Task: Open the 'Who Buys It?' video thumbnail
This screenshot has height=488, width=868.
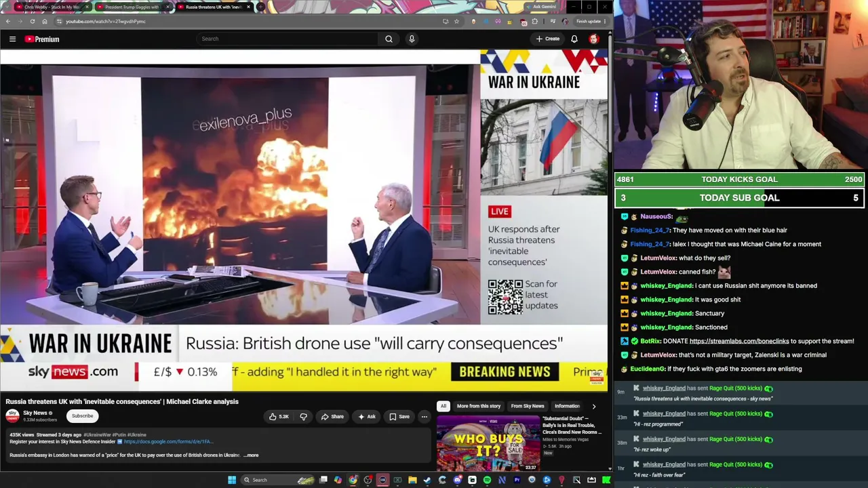Action: (488, 443)
